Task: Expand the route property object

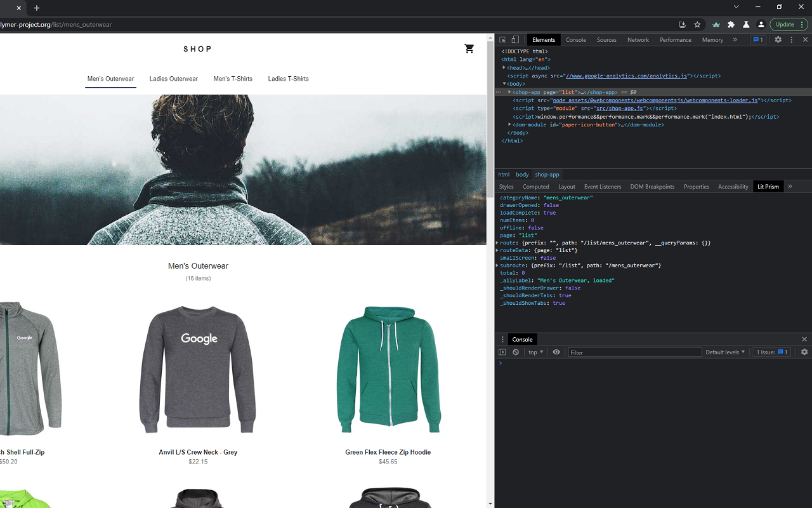Action: (497, 243)
